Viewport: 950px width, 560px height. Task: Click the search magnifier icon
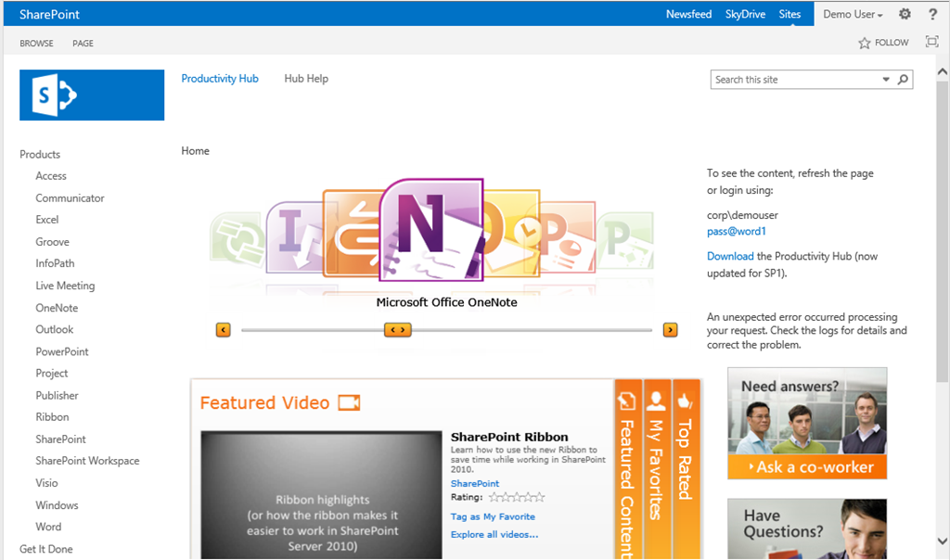tap(903, 80)
